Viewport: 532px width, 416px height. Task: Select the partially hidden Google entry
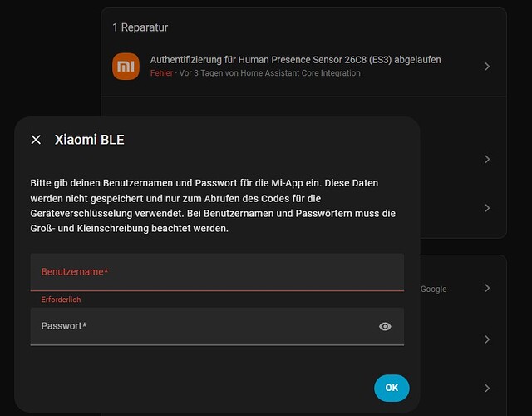433,289
